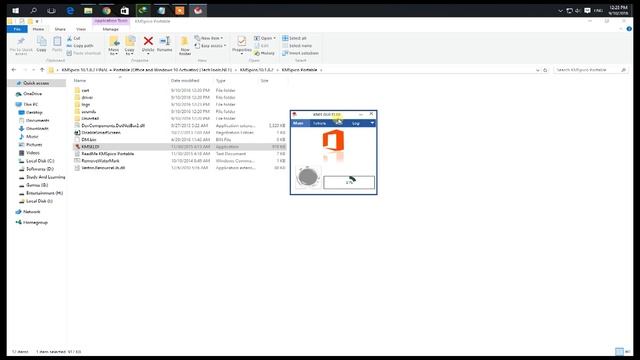640x360 pixels.
Task: Click the Windows Start button
Action: click(16, 11)
